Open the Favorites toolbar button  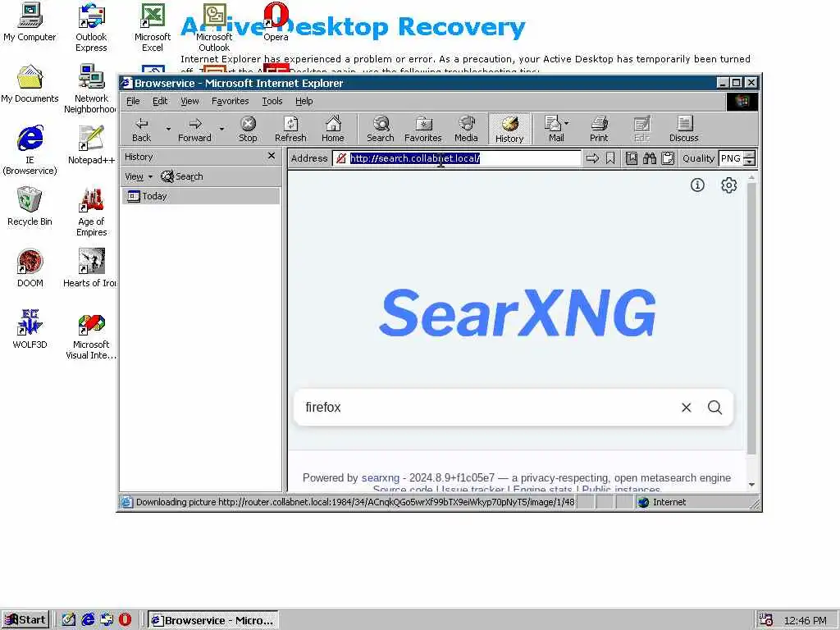[422, 130]
